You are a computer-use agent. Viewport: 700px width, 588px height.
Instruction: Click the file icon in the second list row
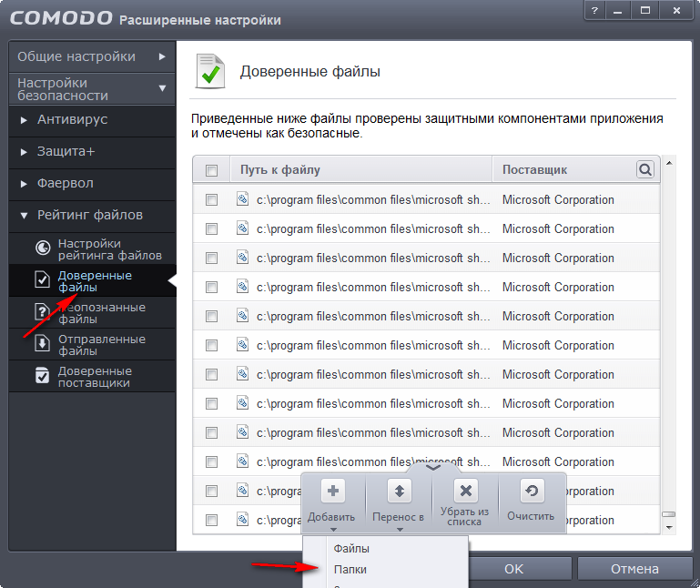[242, 228]
